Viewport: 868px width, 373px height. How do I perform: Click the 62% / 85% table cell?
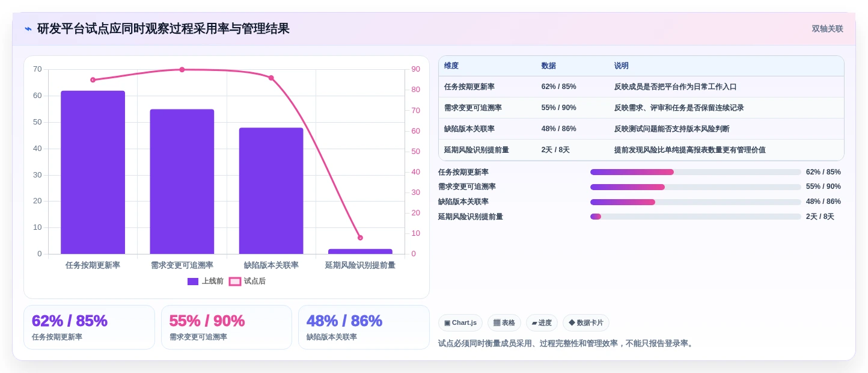click(572, 87)
